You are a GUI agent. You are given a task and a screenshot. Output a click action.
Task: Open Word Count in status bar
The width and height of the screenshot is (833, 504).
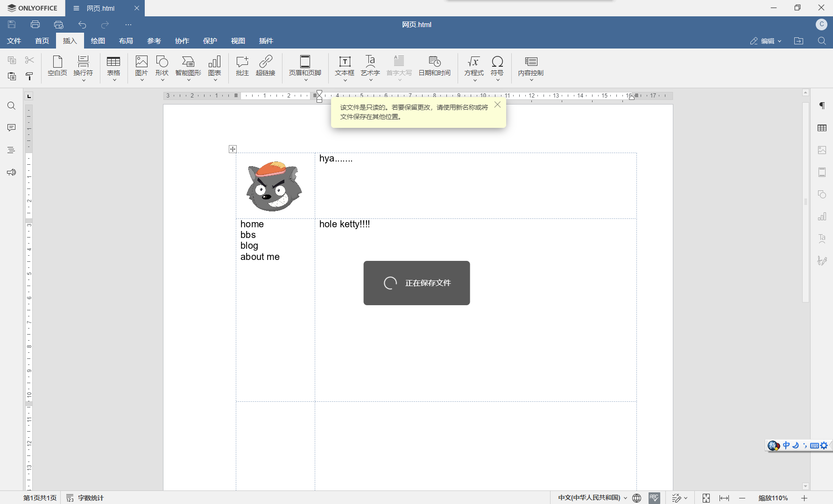tap(85, 498)
